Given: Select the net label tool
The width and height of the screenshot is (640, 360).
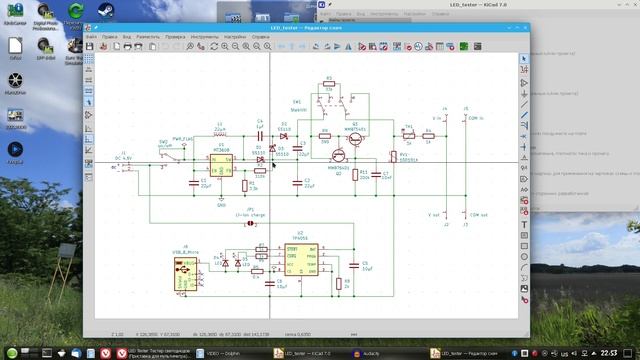Looking at the screenshot, I should click(x=524, y=158).
